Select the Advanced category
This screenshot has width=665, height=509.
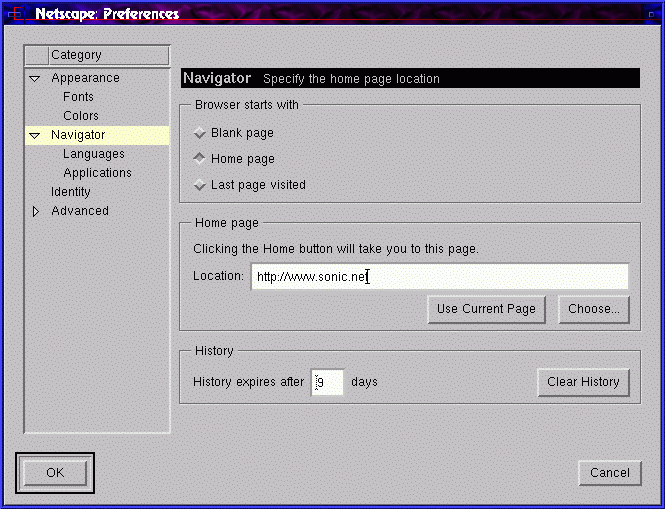coord(80,211)
